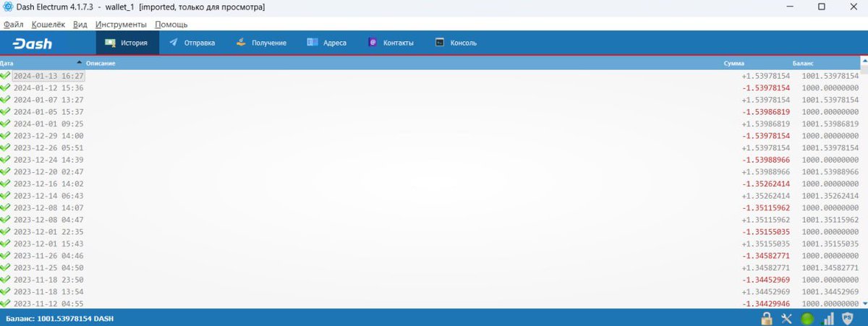Select the 2023-12-08 14:07 transaction row
The image size is (868, 326).
tap(430, 207)
